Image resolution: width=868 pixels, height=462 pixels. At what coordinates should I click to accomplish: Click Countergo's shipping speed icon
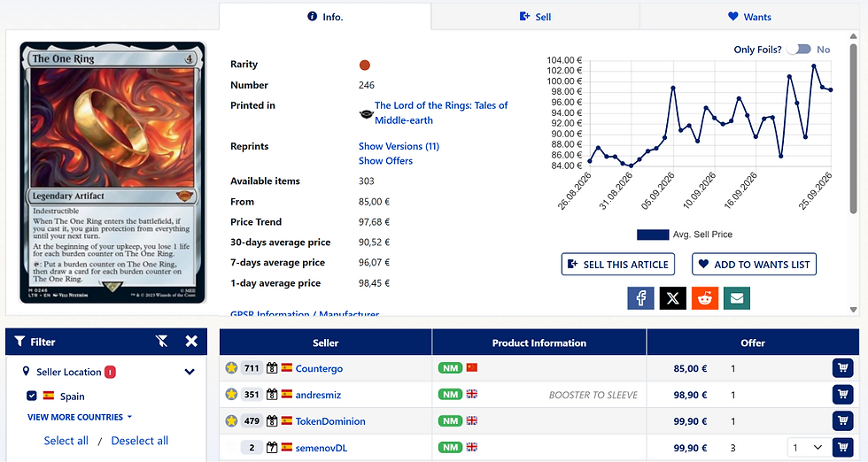(272, 368)
